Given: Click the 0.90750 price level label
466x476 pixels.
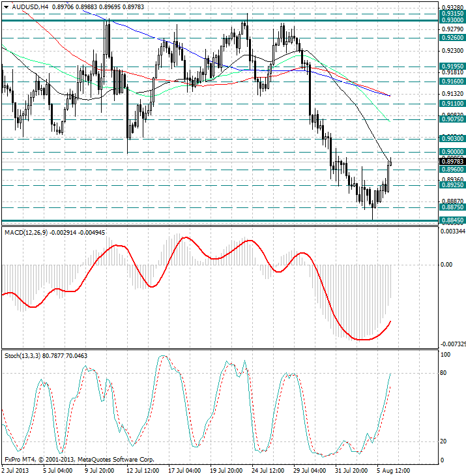Looking at the screenshot, I should (x=452, y=119).
